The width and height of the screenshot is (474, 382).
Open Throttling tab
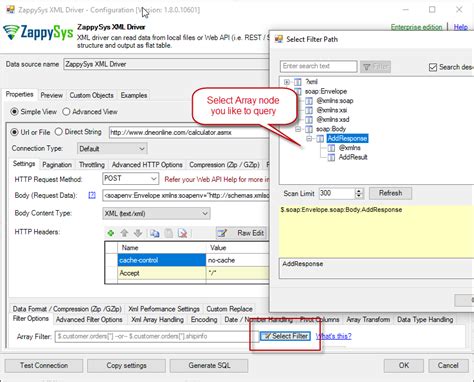click(x=92, y=165)
